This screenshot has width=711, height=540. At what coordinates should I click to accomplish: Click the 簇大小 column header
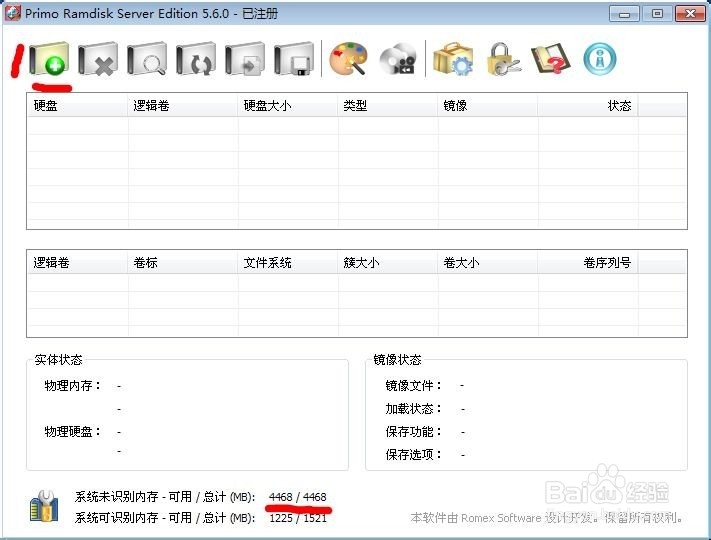[x=388, y=263]
